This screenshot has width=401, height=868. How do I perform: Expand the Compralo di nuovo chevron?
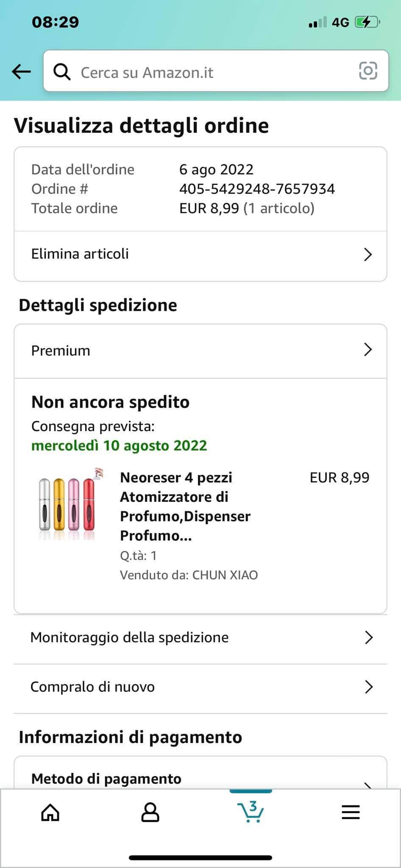[x=368, y=687]
